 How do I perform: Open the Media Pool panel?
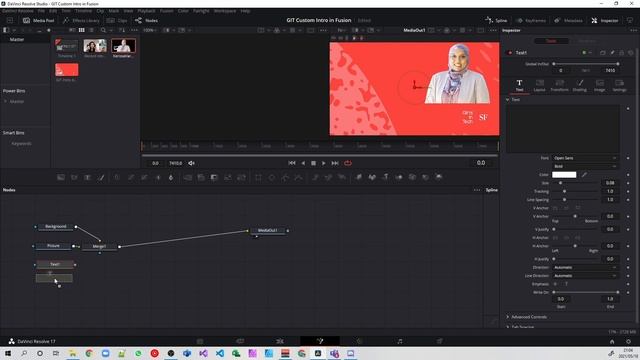[39, 20]
